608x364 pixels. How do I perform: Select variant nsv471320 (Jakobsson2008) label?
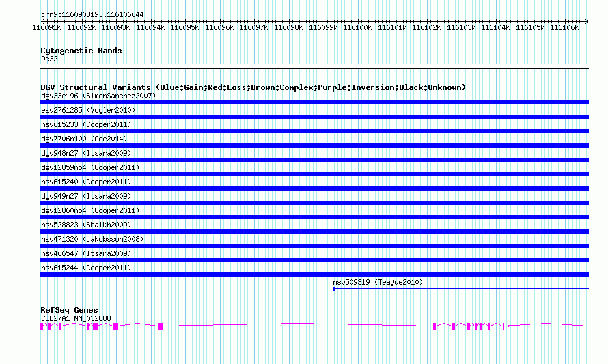click(x=92, y=239)
